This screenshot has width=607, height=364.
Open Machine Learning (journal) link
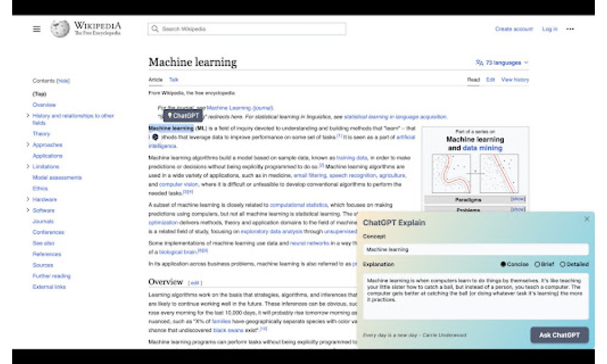[240, 108]
